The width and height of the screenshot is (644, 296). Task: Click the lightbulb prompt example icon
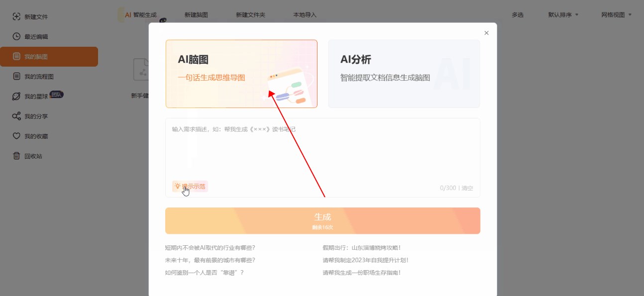coord(177,186)
